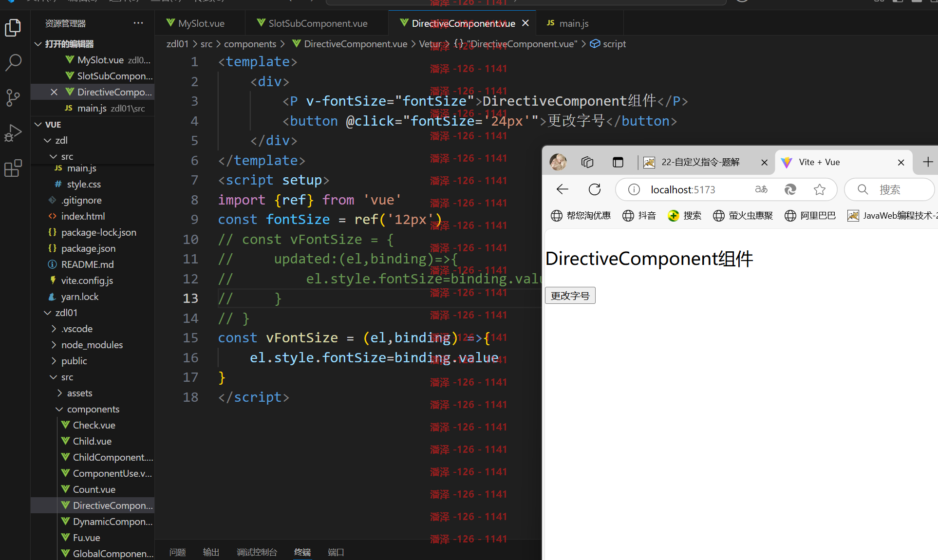The width and height of the screenshot is (938, 560).
Task: Open Fu.vue in components folder
Action: pos(93,538)
